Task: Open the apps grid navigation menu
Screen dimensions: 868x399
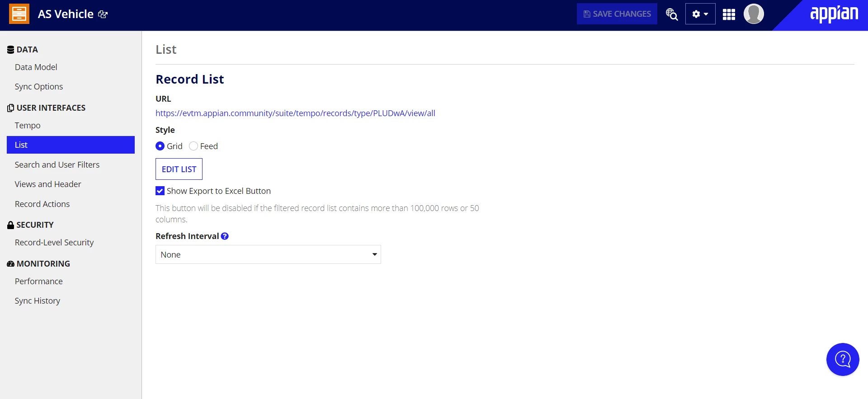Action: 729,14
